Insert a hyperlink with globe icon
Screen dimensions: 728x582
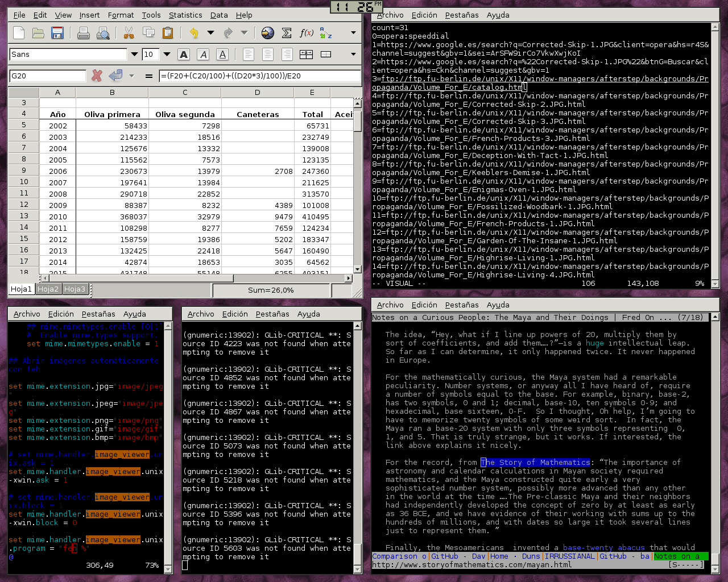pyautogui.click(x=268, y=33)
